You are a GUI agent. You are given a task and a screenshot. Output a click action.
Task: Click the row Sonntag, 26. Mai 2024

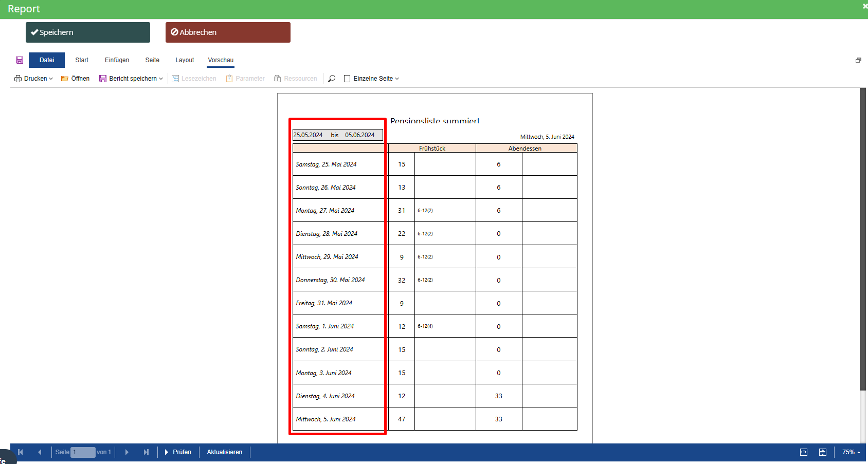pyautogui.click(x=435, y=188)
